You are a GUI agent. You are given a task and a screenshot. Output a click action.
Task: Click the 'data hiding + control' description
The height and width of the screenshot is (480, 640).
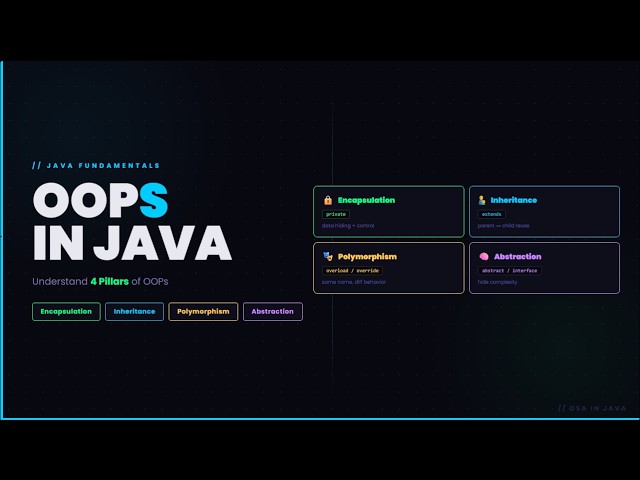348,225
